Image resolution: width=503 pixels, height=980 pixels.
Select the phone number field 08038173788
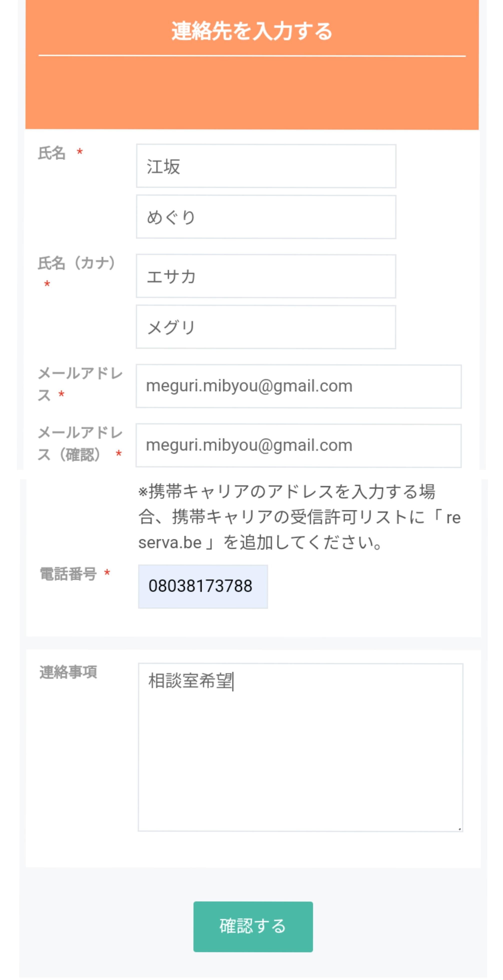203,586
